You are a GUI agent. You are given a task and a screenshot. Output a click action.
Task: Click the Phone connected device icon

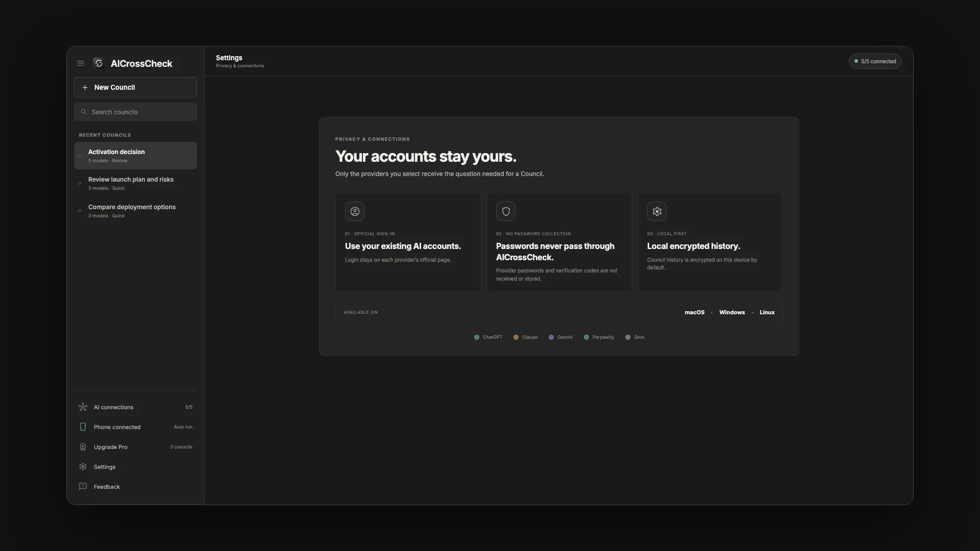pyautogui.click(x=83, y=427)
